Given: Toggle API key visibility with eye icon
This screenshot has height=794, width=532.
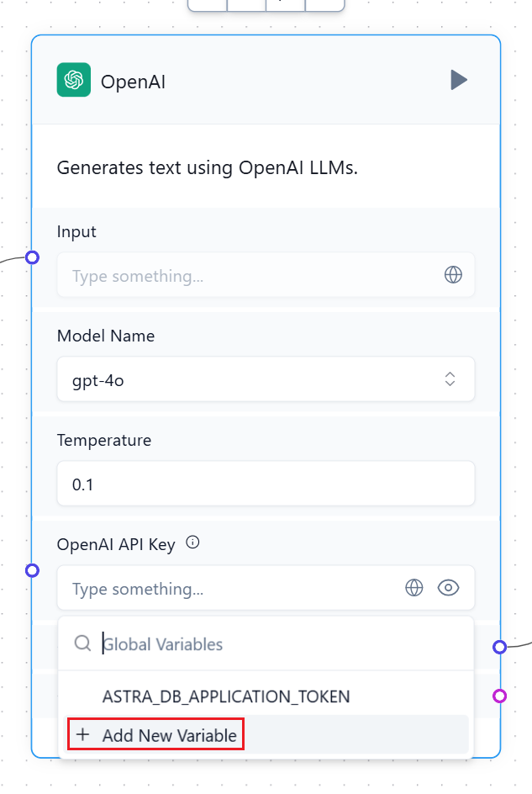Looking at the screenshot, I should pyautogui.click(x=448, y=588).
